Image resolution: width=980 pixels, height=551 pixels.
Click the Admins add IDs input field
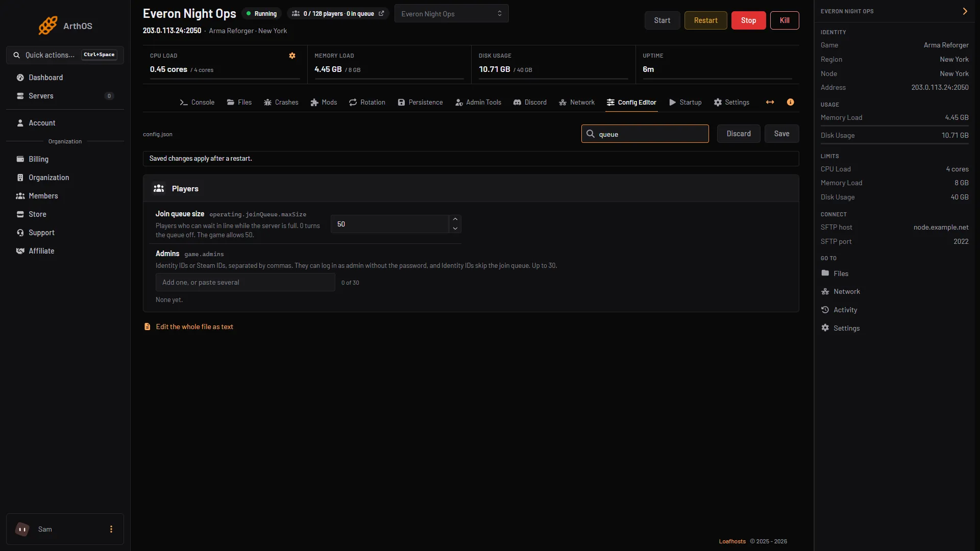click(245, 283)
